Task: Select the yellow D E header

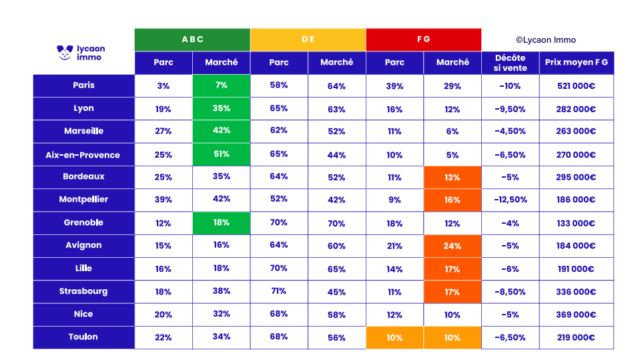Action: [x=308, y=39]
